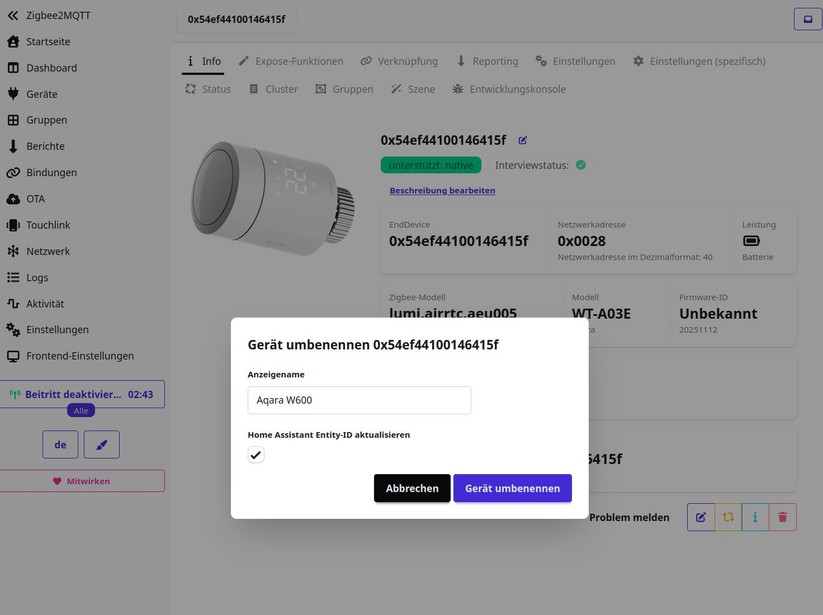Open the theme picker brush icon
This screenshot has height=615, width=823.
(x=101, y=443)
